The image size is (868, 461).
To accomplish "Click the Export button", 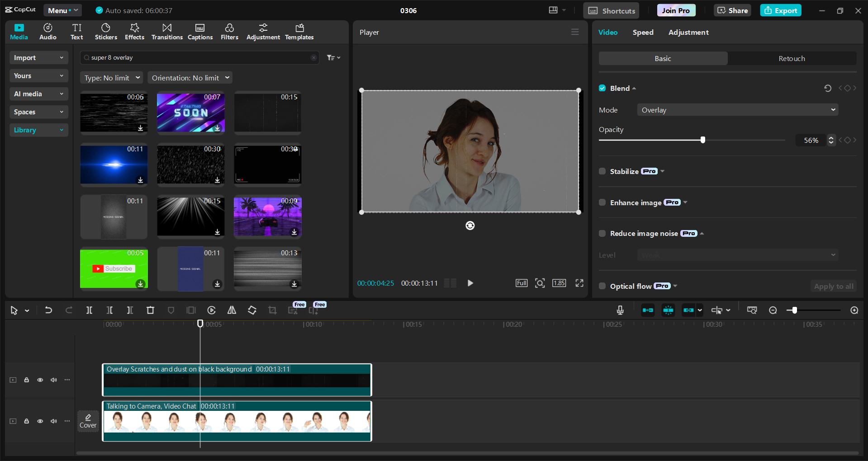I will click(x=781, y=10).
